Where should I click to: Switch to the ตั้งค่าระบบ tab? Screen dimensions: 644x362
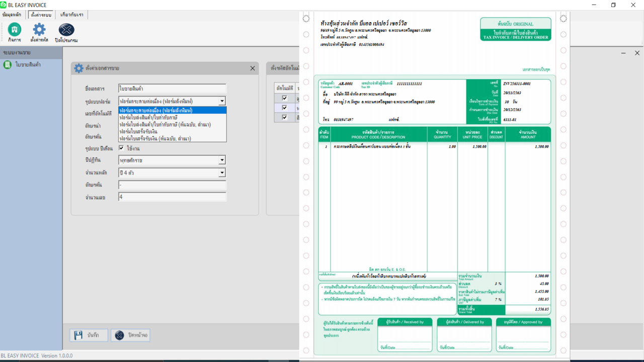coord(41,15)
